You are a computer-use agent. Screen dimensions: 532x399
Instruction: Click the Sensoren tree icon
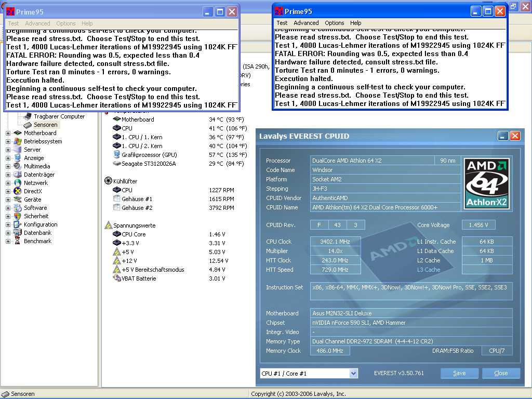pyautogui.click(x=28, y=125)
